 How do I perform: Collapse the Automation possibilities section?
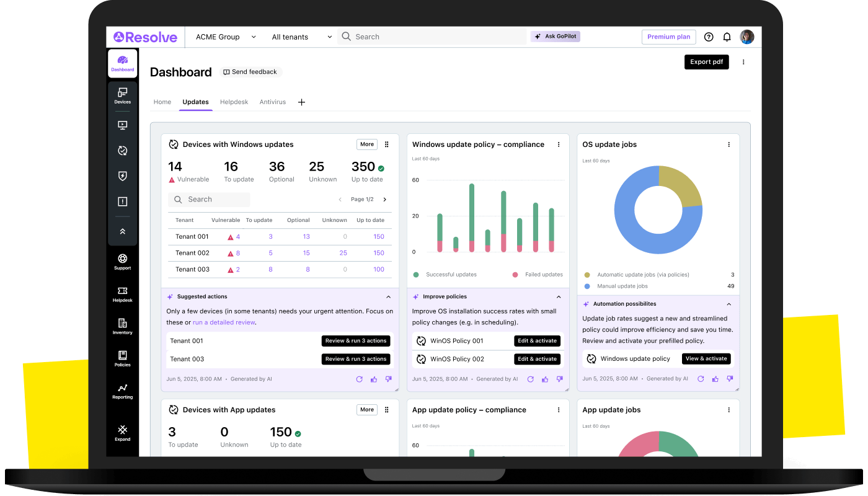729,304
